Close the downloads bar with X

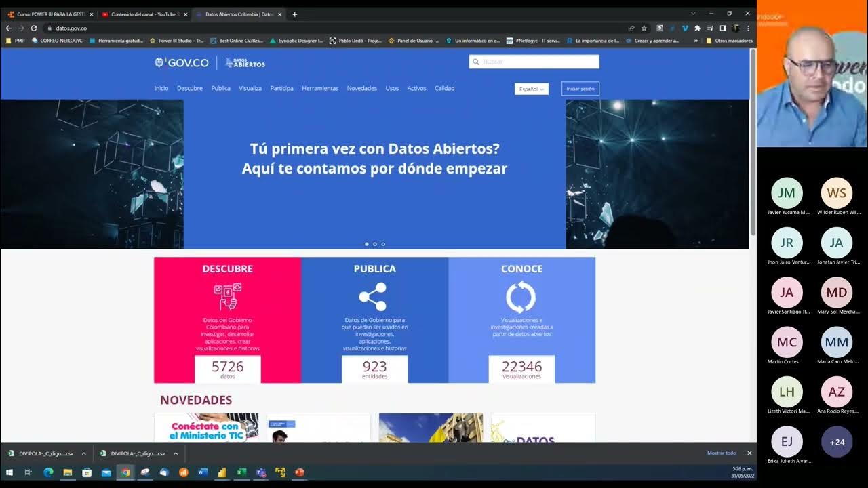(749, 453)
